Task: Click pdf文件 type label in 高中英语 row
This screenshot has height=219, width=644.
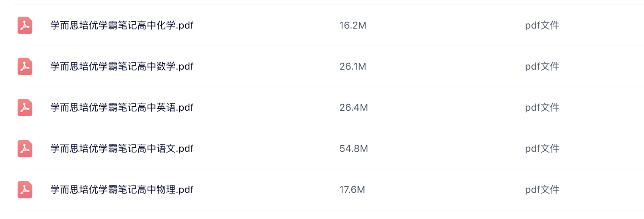Action: (x=542, y=107)
